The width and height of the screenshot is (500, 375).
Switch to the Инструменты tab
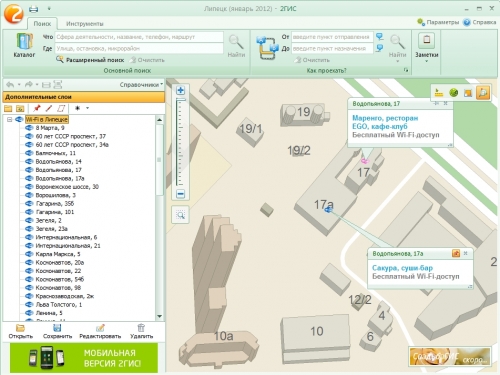[x=85, y=24]
